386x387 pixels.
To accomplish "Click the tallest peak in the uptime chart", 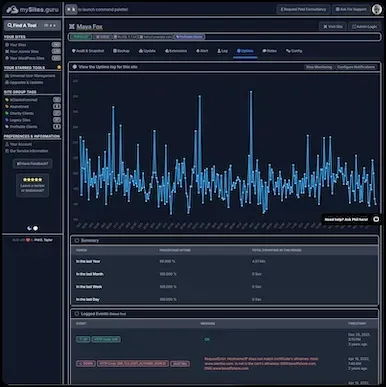I will pos(251,92).
